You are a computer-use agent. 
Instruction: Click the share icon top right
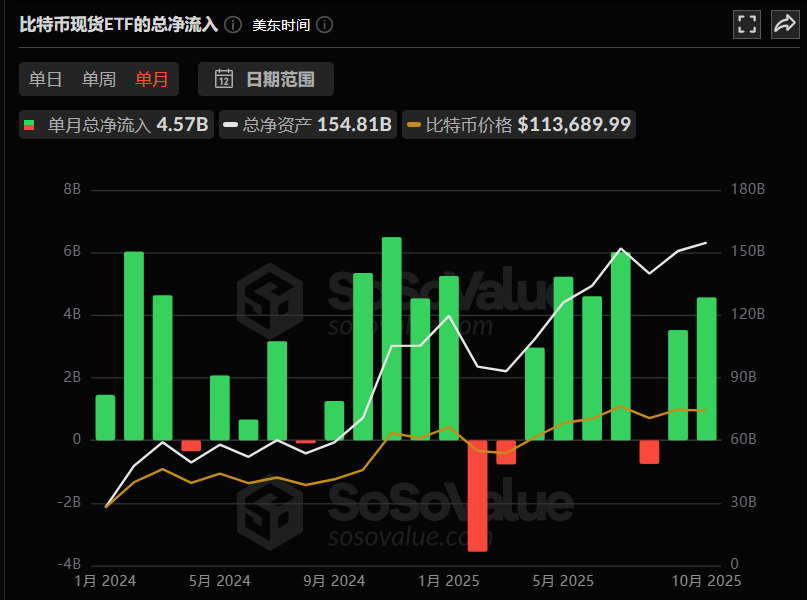click(785, 24)
